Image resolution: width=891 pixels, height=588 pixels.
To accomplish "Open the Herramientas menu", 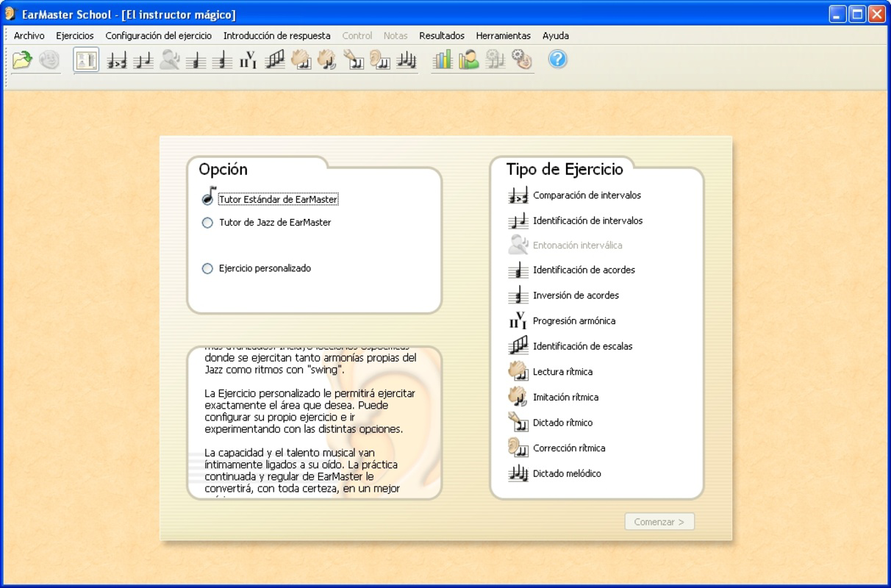I will 503,35.
